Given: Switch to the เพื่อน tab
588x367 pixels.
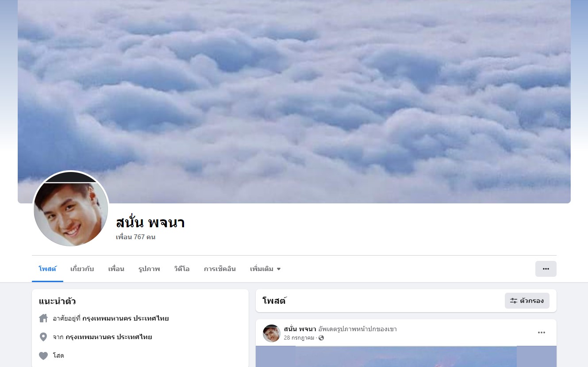Looking at the screenshot, I should click(x=116, y=269).
